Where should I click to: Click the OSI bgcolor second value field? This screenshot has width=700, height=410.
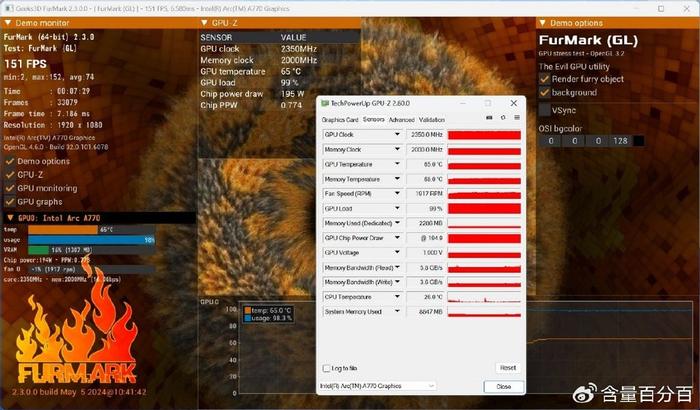click(575, 141)
